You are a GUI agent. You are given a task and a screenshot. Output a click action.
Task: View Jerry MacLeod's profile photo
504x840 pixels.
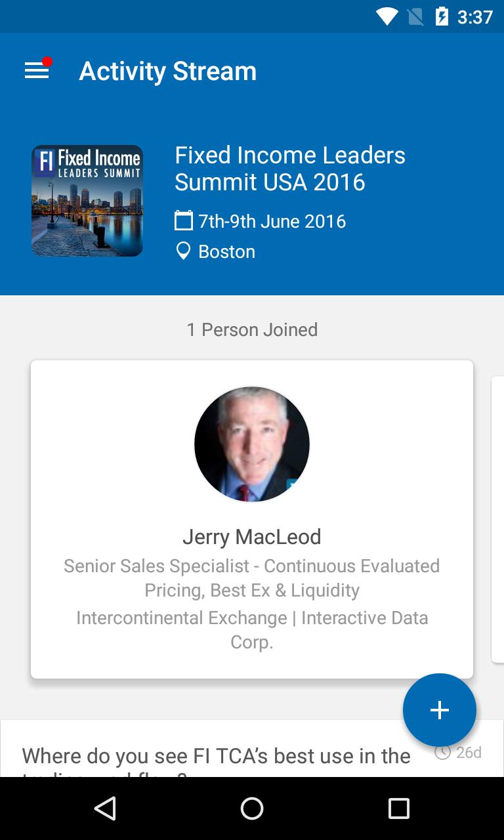(x=252, y=444)
